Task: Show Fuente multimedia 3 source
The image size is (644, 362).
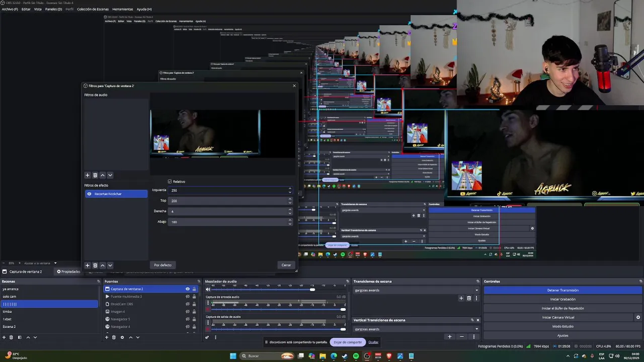Action: 188,297
